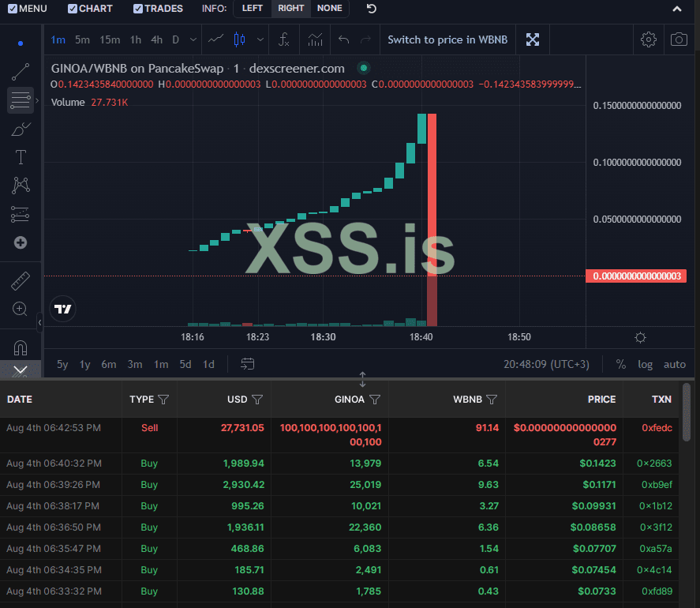Switch to 5m timeframe
The width and height of the screenshot is (700, 608).
click(x=82, y=39)
